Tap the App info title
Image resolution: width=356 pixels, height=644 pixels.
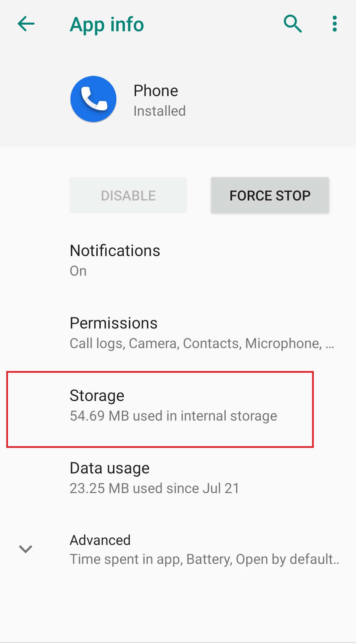[x=107, y=24]
